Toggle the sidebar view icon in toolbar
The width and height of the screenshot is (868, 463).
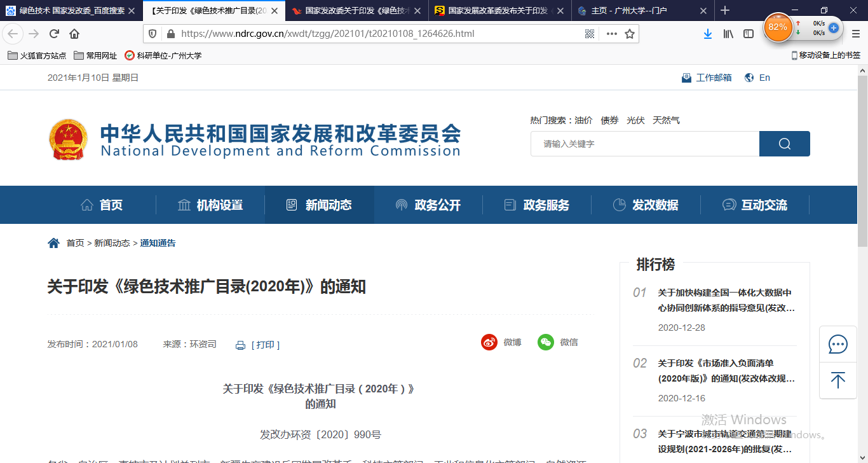[x=749, y=34]
